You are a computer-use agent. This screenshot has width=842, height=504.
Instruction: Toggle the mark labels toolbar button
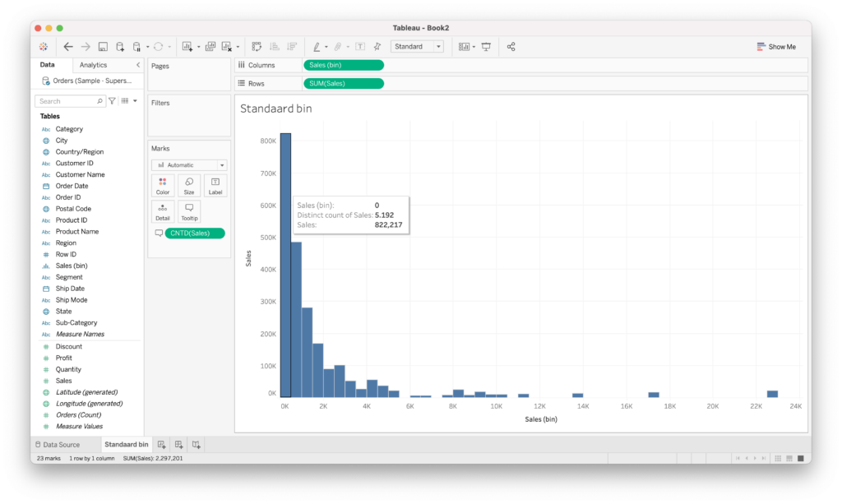360,47
